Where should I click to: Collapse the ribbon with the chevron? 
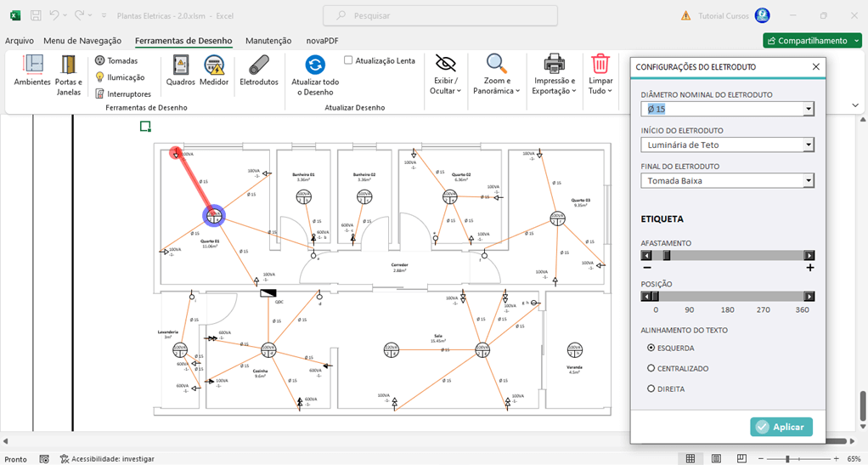(x=855, y=105)
